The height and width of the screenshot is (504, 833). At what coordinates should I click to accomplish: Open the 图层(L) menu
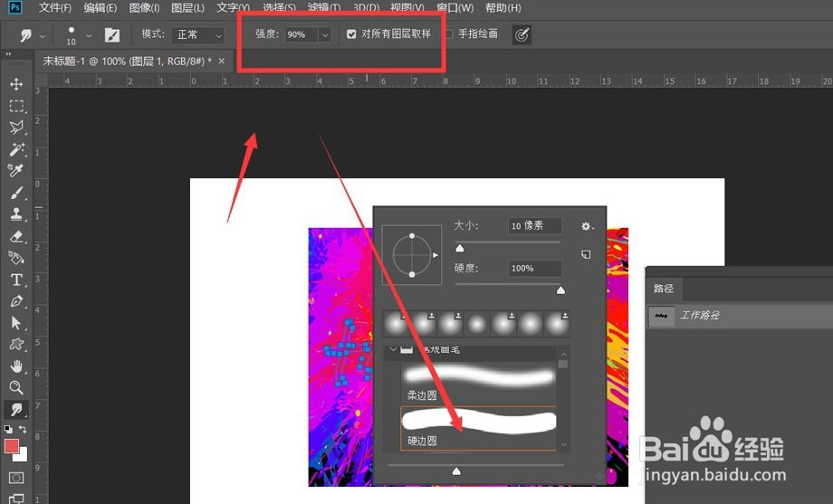pos(187,8)
